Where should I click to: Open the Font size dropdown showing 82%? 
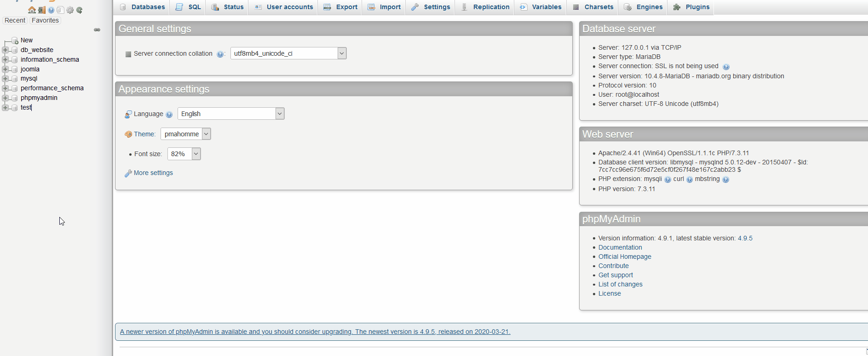click(x=184, y=154)
